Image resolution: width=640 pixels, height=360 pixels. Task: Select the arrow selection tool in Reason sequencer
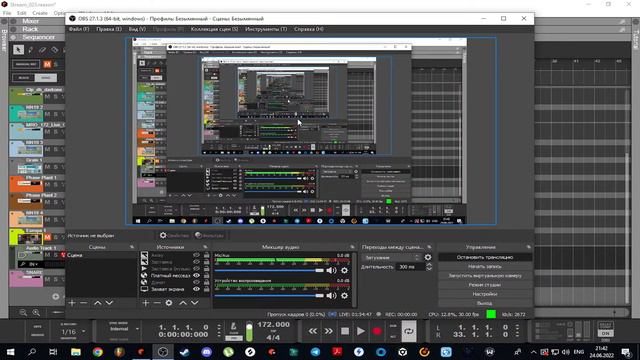point(18,50)
